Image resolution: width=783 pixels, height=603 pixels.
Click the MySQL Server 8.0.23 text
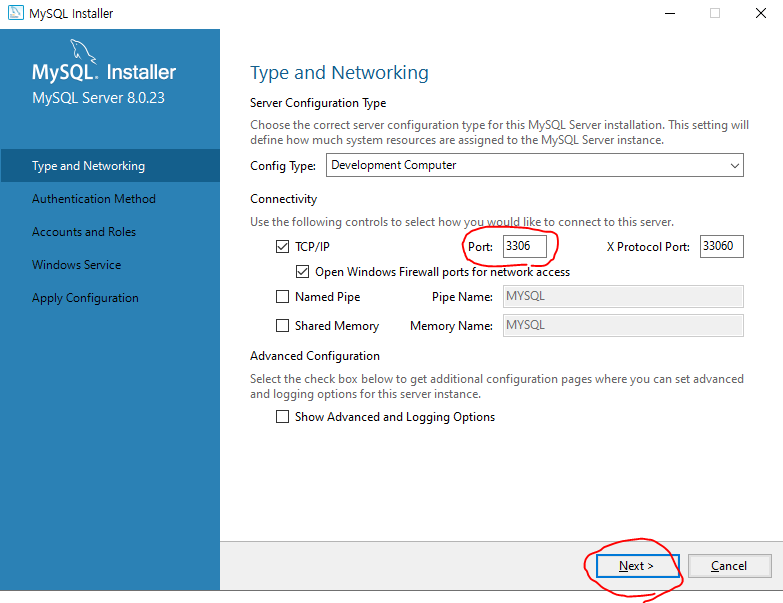click(98, 98)
